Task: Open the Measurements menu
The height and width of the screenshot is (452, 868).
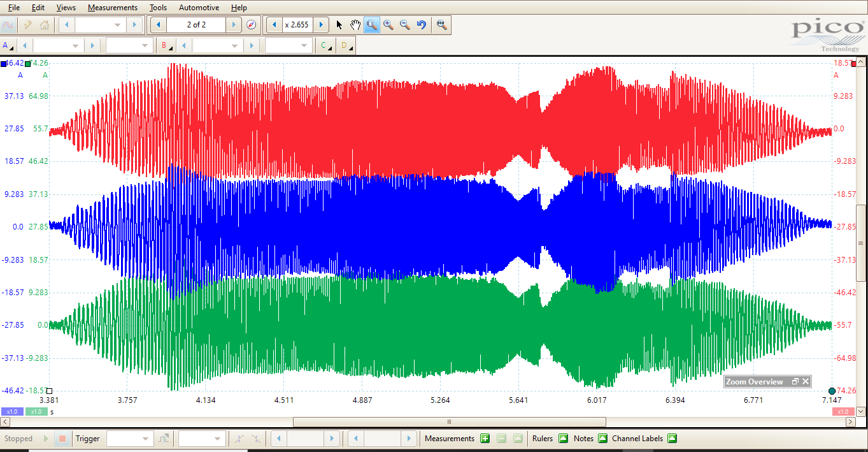Action: click(112, 8)
